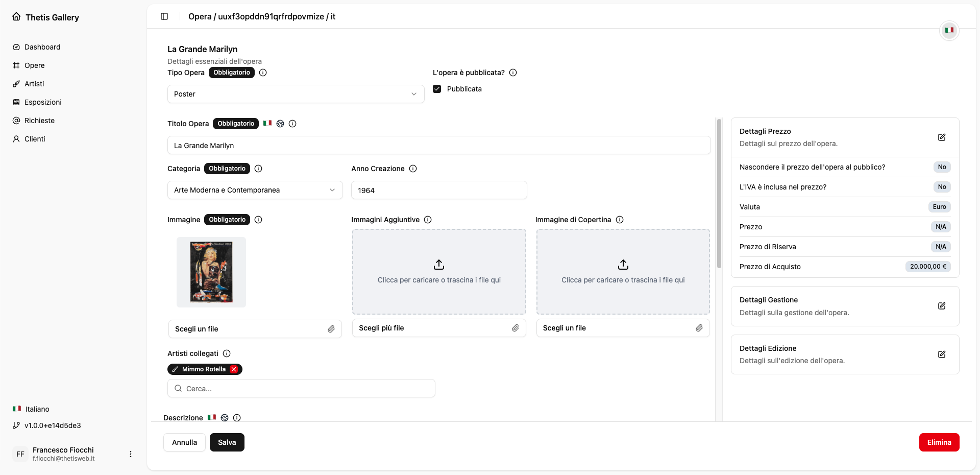Click the form's vertical scrollbar
The image size is (980, 475).
pyautogui.click(x=719, y=194)
